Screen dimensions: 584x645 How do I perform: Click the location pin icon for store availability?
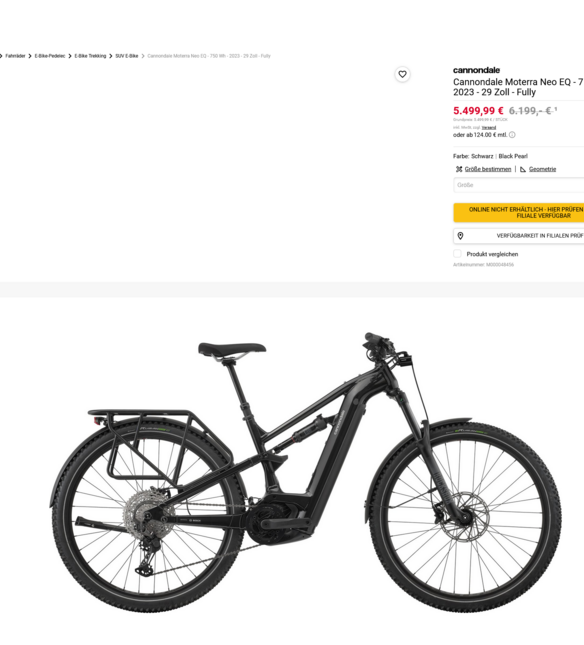click(x=460, y=236)
